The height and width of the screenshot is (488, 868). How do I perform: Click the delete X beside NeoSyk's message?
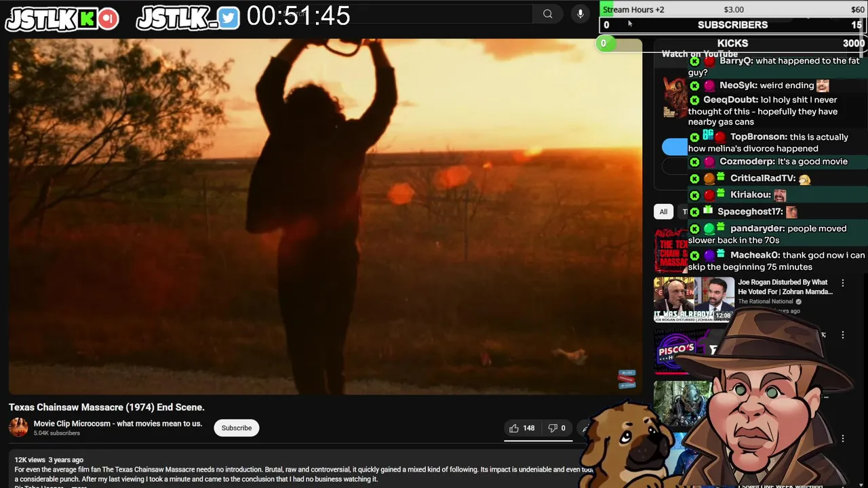tap(694, 86)
